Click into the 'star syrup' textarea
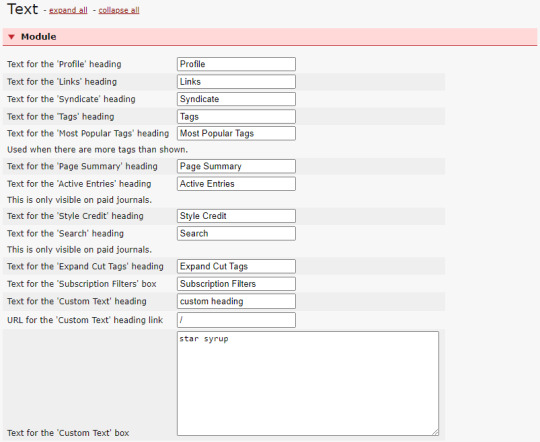540x442 pixels. click(x=308, y=383)
